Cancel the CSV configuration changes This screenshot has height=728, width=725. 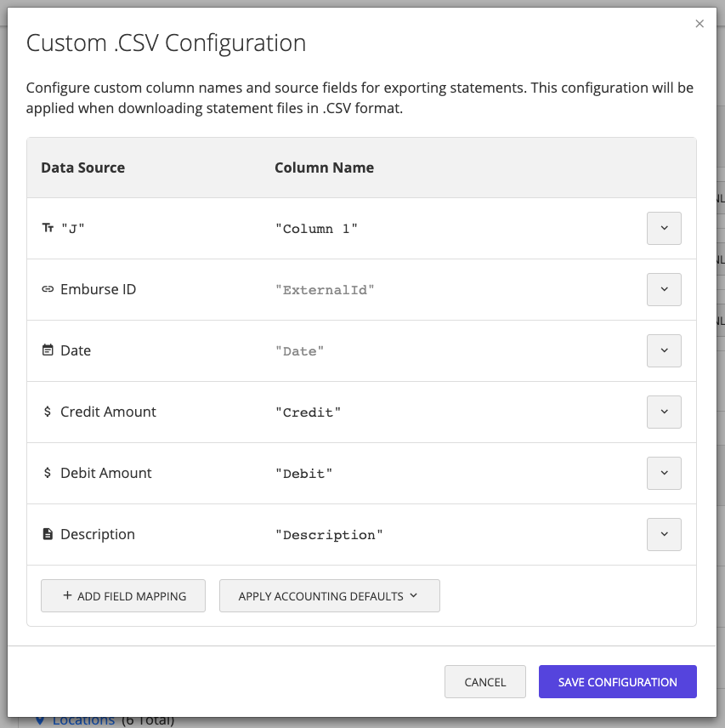[x=484, y=681]
